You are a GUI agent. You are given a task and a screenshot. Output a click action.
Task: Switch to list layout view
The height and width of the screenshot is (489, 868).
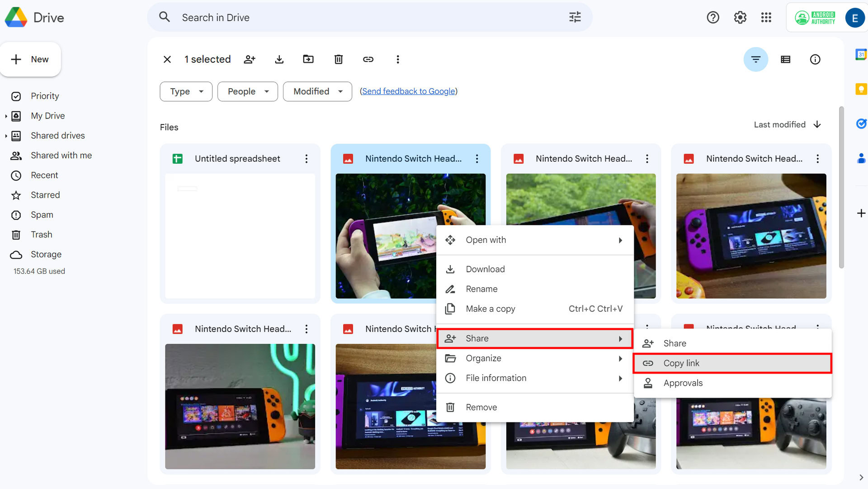click(x=786, y=59)
